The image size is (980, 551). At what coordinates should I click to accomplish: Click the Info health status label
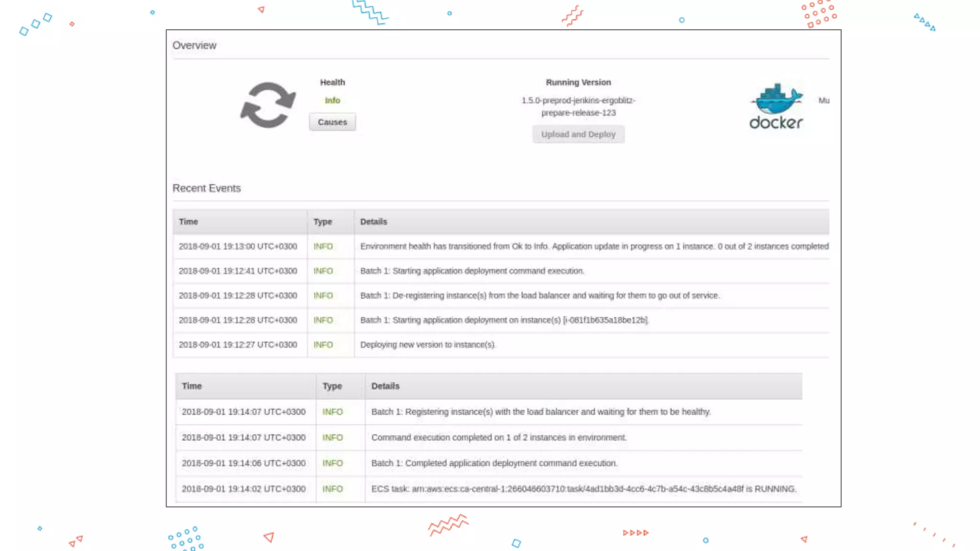tap(332, 100)
